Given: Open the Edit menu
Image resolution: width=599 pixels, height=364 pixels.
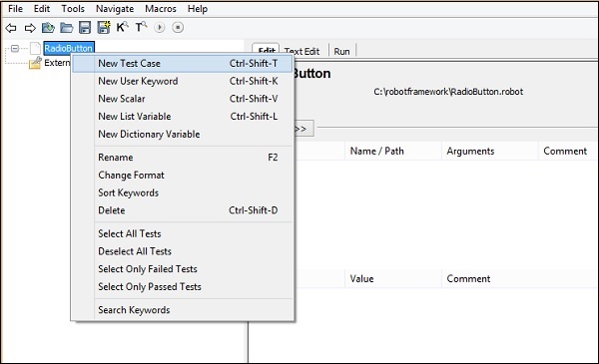Looking at the screenshot, I should tap(42, 8).
